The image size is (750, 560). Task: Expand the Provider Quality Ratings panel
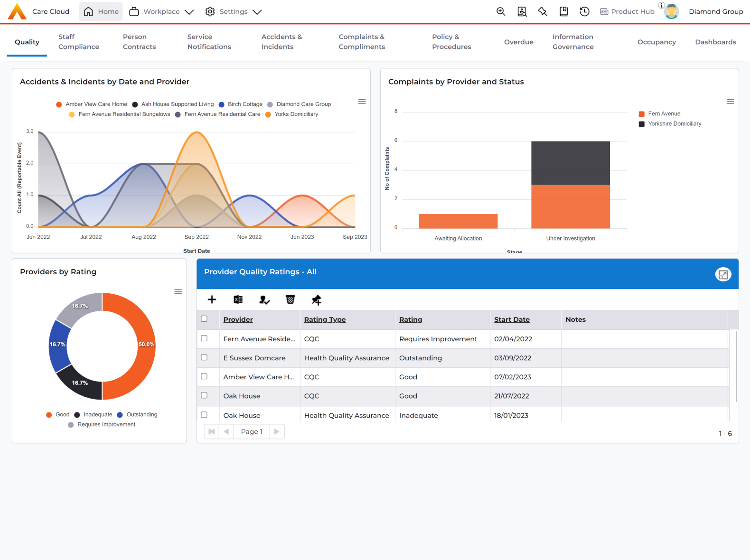pos(723,274)
